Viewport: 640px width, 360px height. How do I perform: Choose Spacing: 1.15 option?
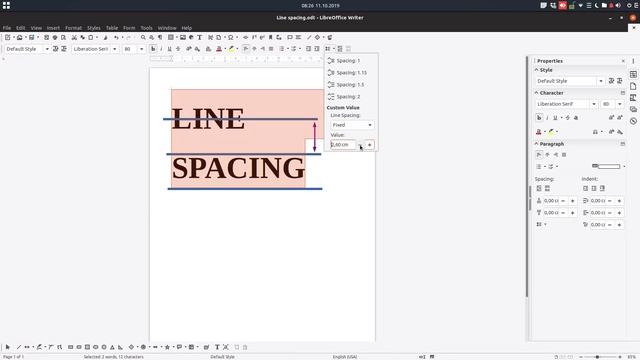point(351,73)
